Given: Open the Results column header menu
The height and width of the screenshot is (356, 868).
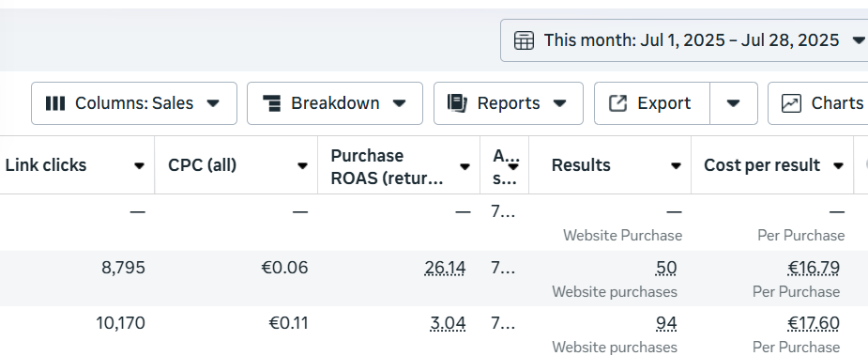Looking at the screenshot, I should pos(676,166).
